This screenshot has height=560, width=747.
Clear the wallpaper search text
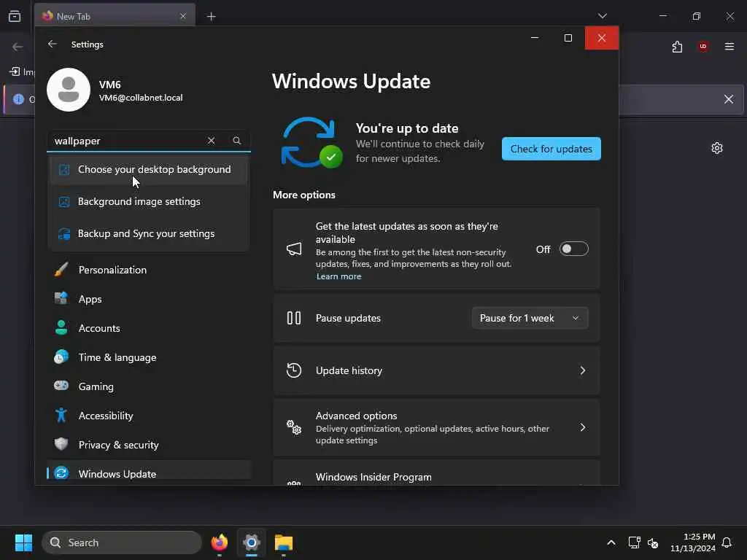tap(211, 141)
